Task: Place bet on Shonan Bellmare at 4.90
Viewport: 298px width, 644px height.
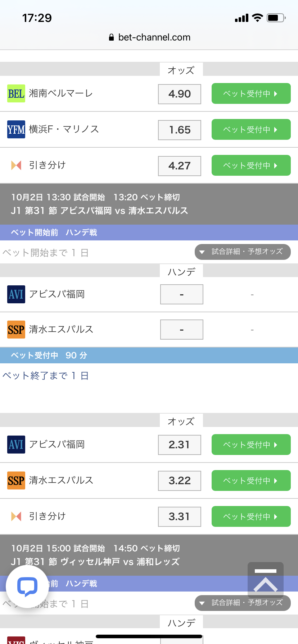Action: tap(251, 93)
